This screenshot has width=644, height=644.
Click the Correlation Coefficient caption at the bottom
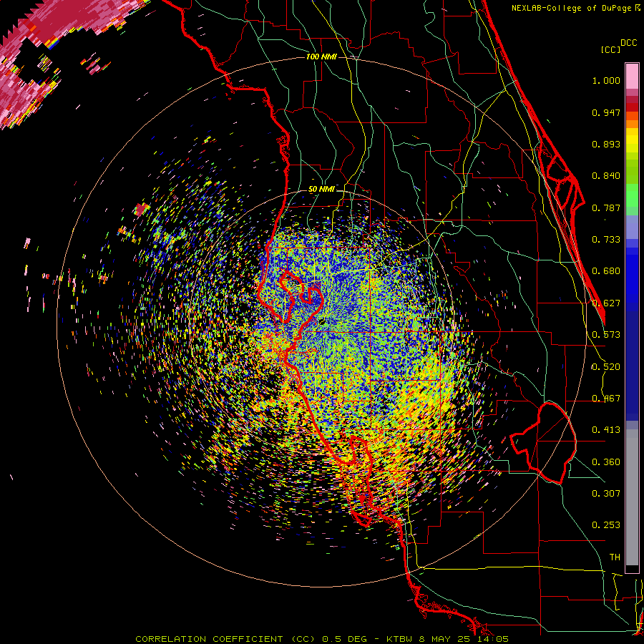(x=322, y=639)
